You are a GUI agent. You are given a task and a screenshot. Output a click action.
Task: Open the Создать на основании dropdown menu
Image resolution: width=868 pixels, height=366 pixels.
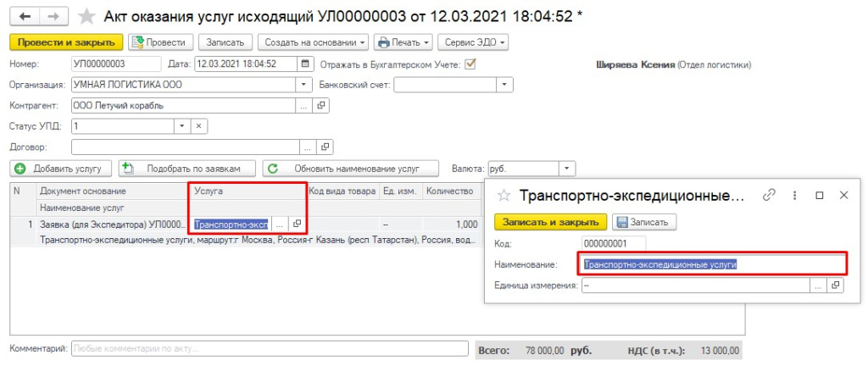pyautogui.click(x=314, y=42)
